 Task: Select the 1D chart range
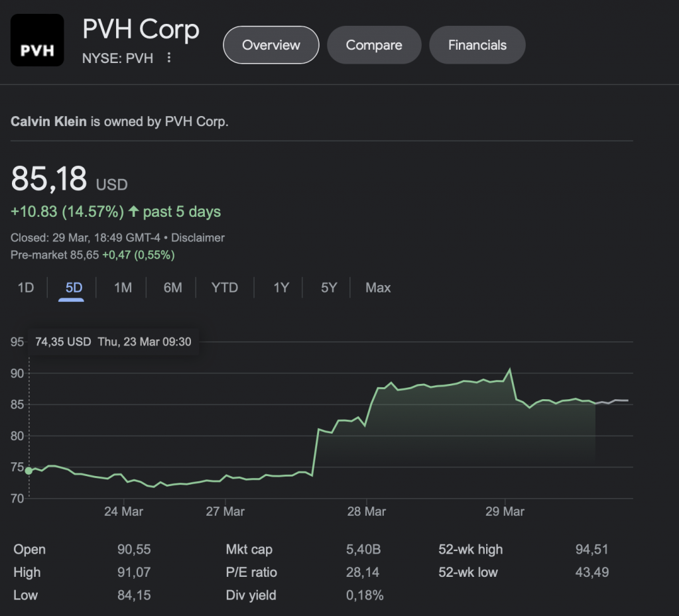click(x=26, y=288)
